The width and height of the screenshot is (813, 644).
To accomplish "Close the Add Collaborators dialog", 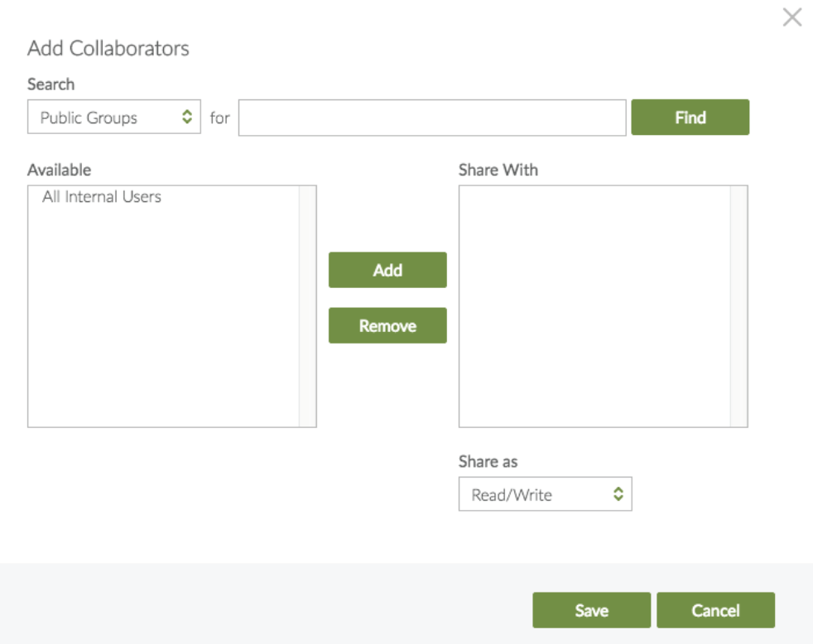I will [x=792, y=17].
